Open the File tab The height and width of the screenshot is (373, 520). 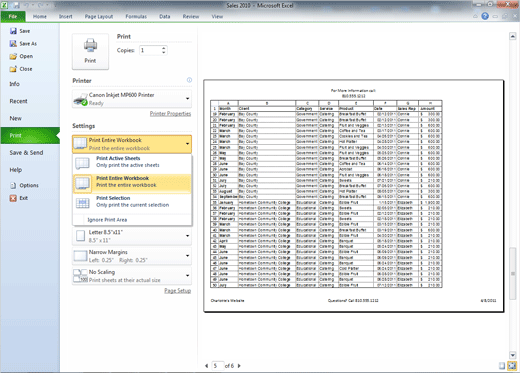tap(13, 16)
